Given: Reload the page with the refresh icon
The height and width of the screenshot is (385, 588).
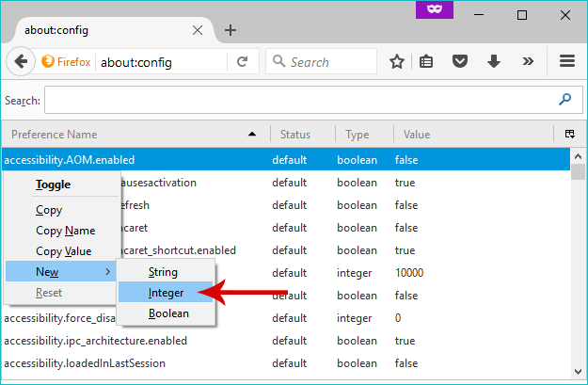Looking at the screenshot, I should [x=243, y=62].
